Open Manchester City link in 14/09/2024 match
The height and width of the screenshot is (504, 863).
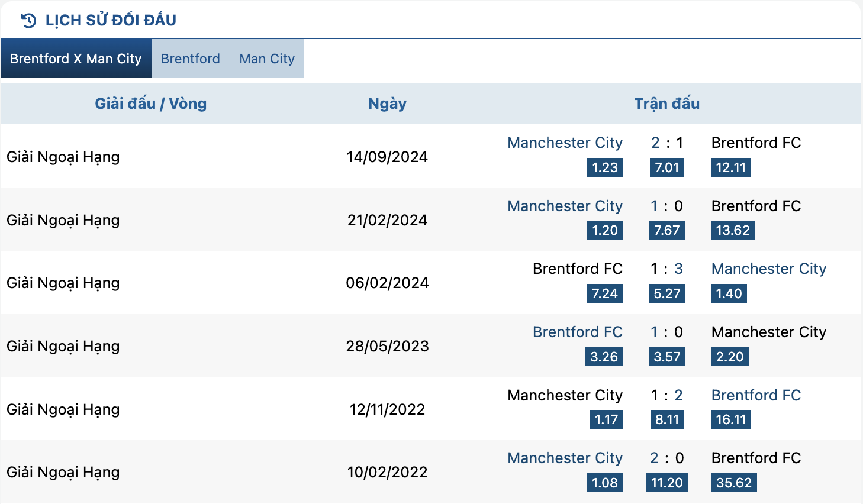(565, 143)
